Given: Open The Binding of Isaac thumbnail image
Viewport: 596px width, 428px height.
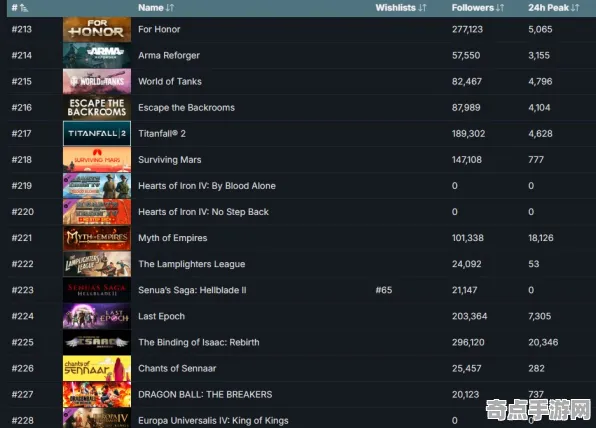Looking at the screenshot, I should pos(97,342).
